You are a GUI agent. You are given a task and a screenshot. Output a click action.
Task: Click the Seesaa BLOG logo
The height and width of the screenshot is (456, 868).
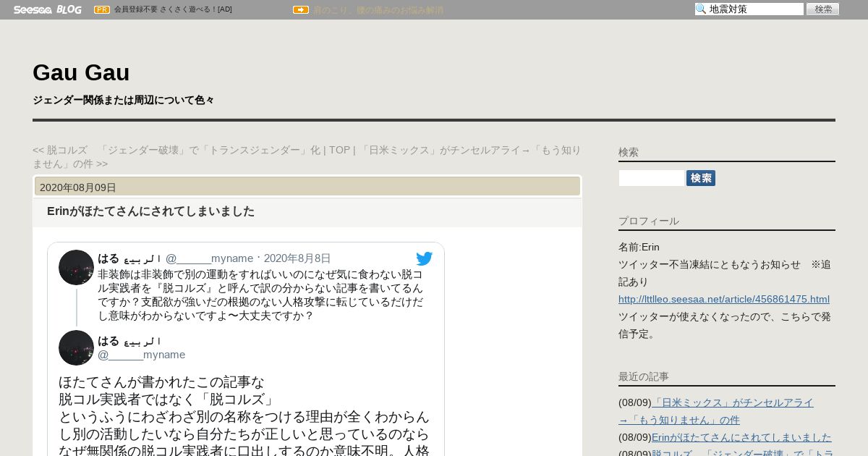pyautogui.click(x=47, y=9)
